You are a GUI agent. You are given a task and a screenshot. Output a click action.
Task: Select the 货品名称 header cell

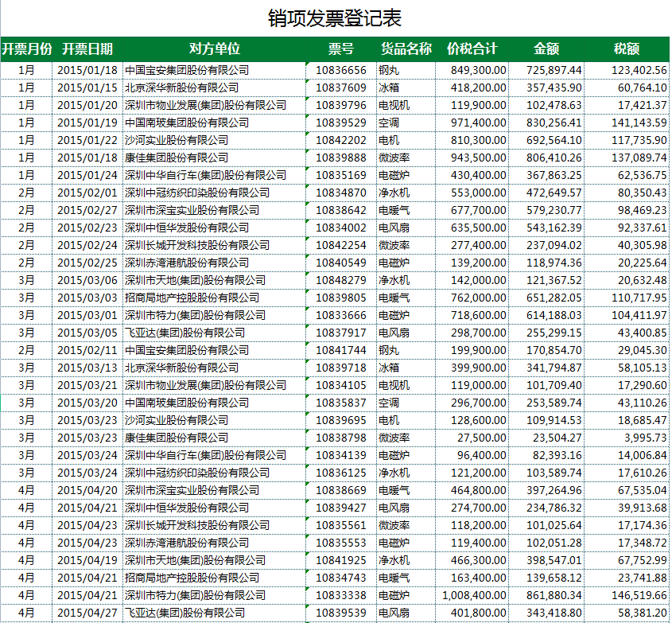pos(406,49)
